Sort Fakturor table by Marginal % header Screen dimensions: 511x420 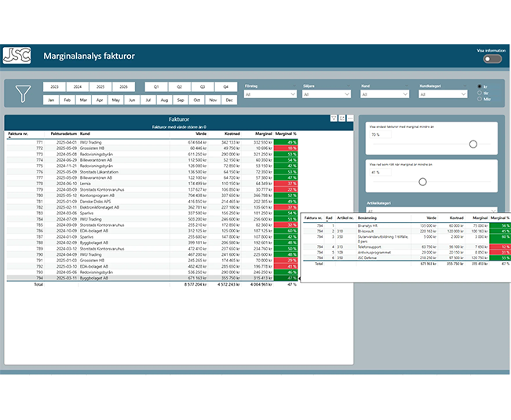(x=286, y=133)
